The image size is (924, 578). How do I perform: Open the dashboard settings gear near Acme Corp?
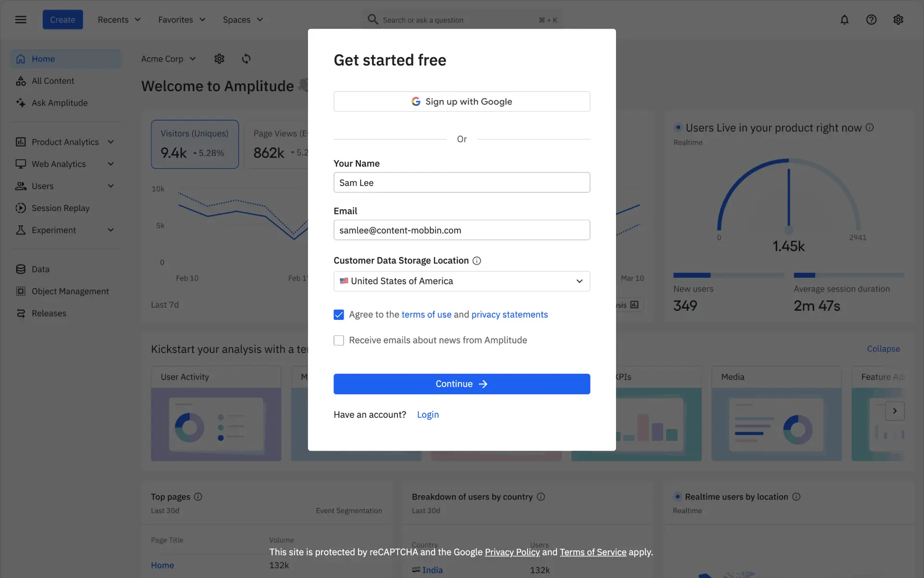click(219, 59)
